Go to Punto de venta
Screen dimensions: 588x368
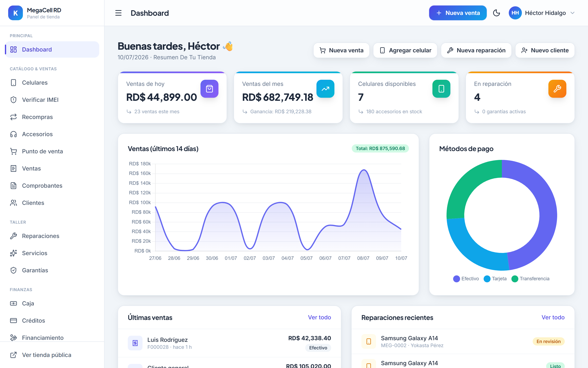point(52,151)
